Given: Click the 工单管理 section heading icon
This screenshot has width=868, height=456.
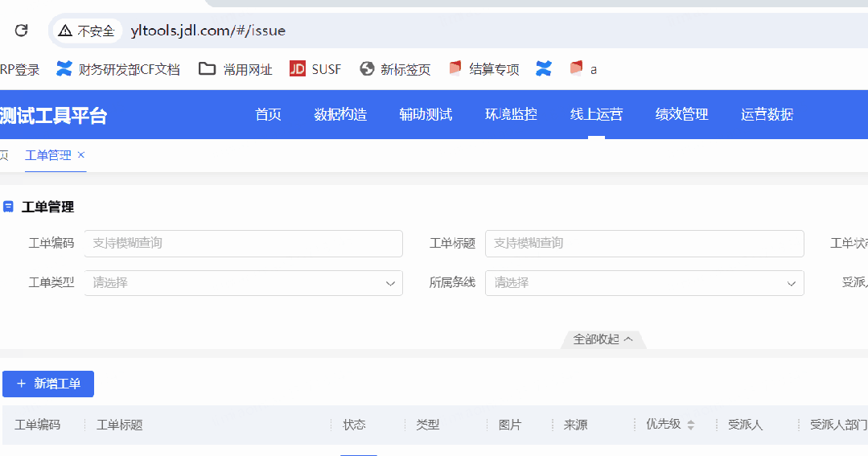Looking at the screenshot, I should pyautogui.click(x=8, y=207).
